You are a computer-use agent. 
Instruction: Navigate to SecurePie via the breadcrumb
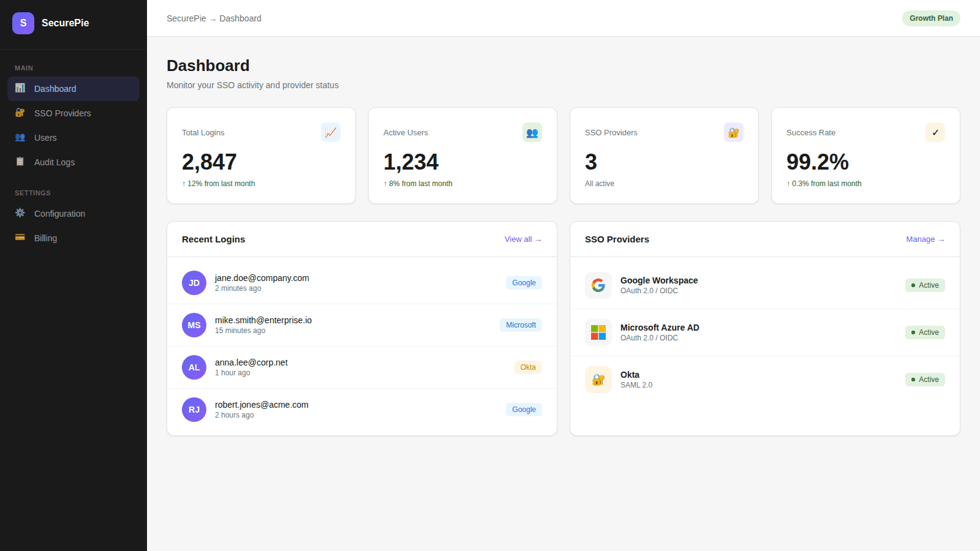[x=186, y=18]
